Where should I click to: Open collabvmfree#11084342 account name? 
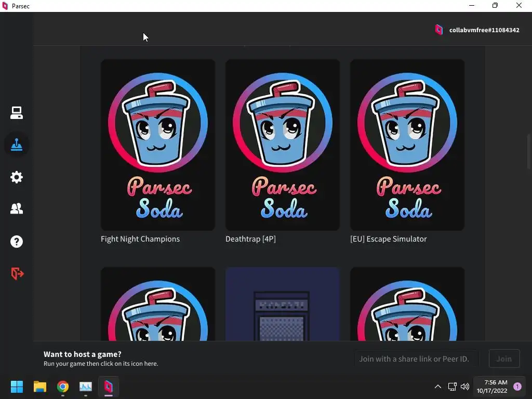point(484,30)
